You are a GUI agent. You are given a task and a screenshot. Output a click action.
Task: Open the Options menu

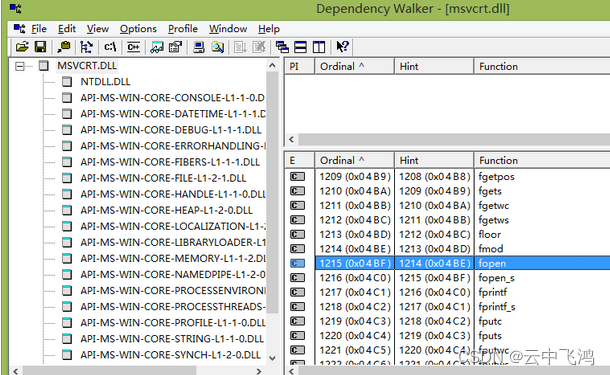tap(138, 29)
